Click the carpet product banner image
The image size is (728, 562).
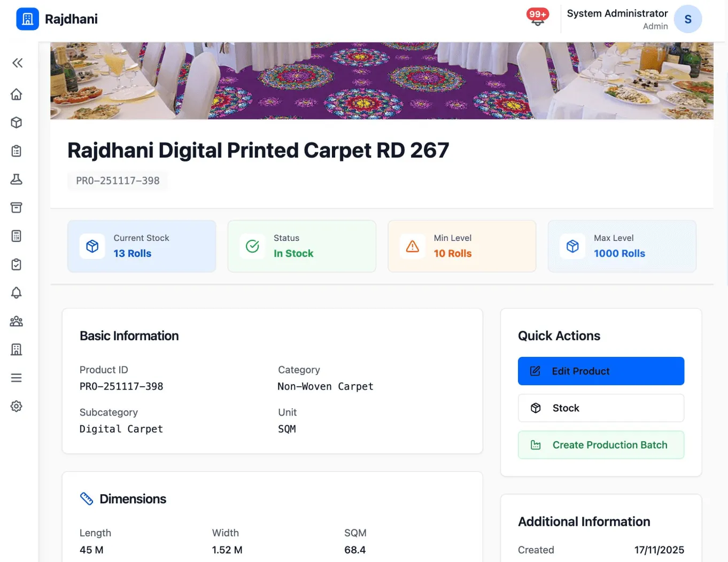pos(382,81)
